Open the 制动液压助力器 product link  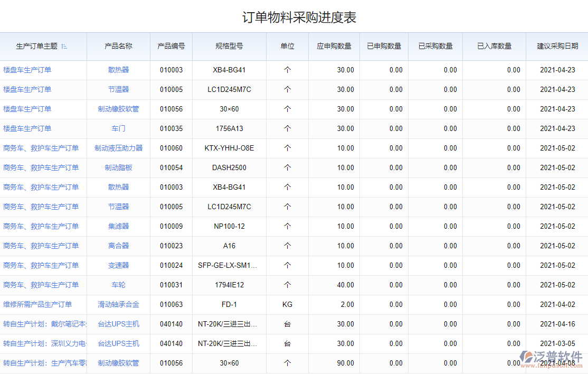pos(118,148)
